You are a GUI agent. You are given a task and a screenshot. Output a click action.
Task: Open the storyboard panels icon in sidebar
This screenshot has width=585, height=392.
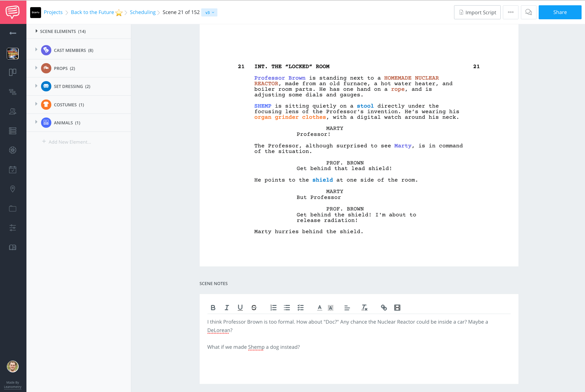[x=13, y=72]
